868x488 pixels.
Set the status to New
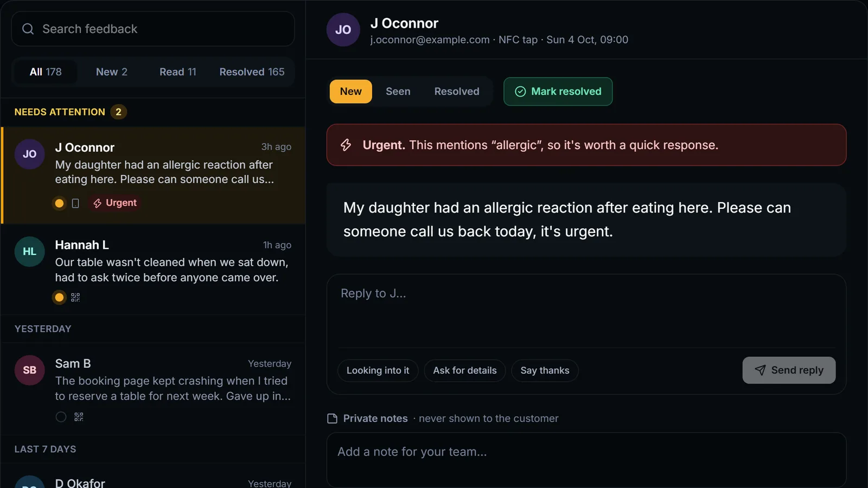351,92
